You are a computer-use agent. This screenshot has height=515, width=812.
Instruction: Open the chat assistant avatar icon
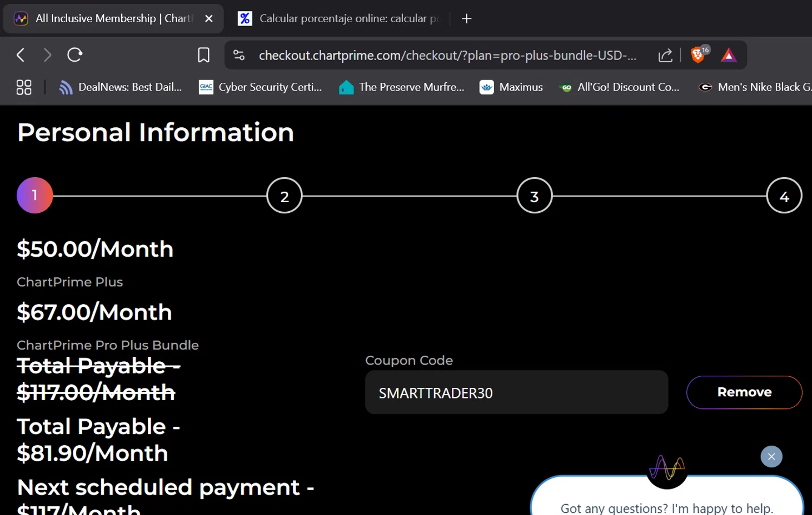coord(667,467)
